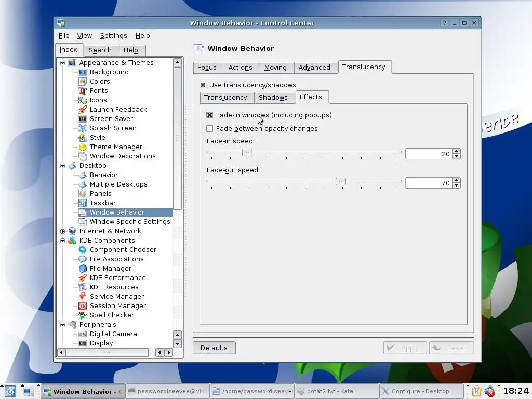Viewport: 532px width, 399px height.
Task: Open the Actions tab
Action: point(240,67)
